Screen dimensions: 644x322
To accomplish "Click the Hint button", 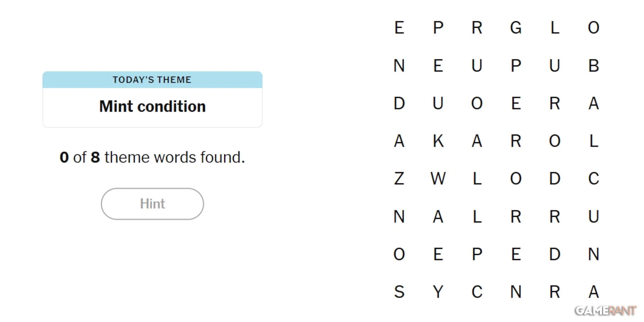I will 152,204.
